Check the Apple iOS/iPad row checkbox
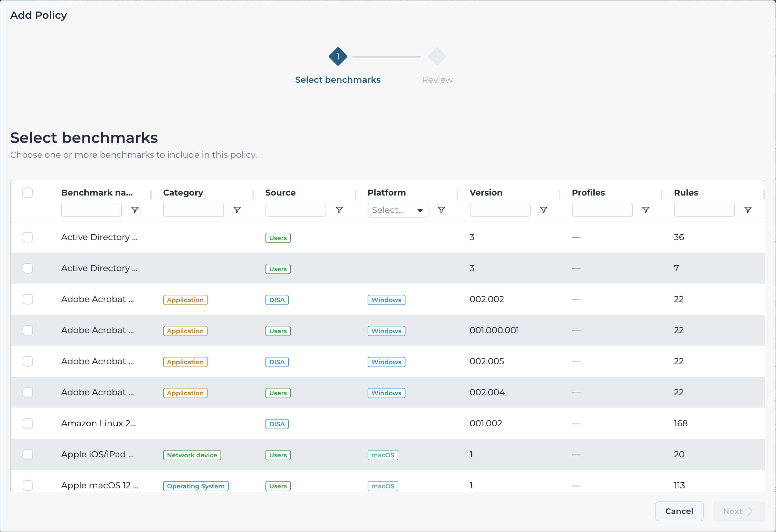Screen dimensions: 776x532 coord(28,454)
